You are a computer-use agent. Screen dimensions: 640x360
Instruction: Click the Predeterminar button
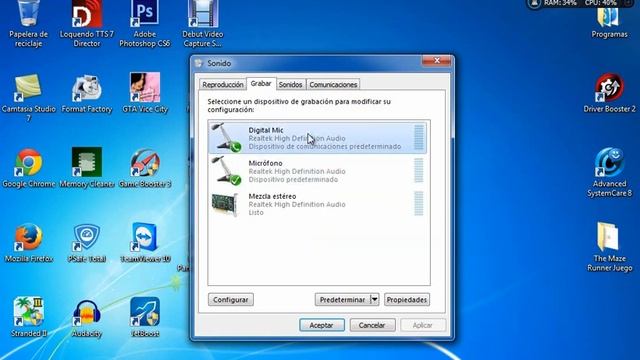pyautogui.click(x=342, y=300)
